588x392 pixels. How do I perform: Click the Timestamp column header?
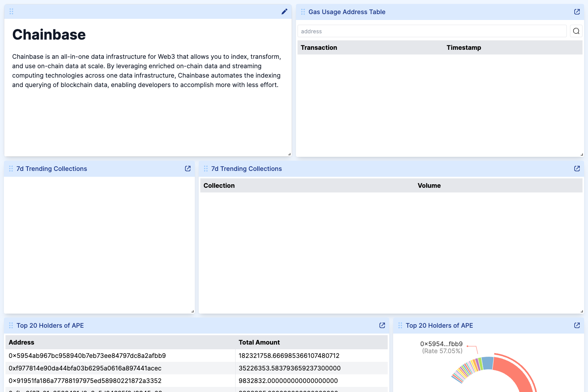[x=463, y=47]
